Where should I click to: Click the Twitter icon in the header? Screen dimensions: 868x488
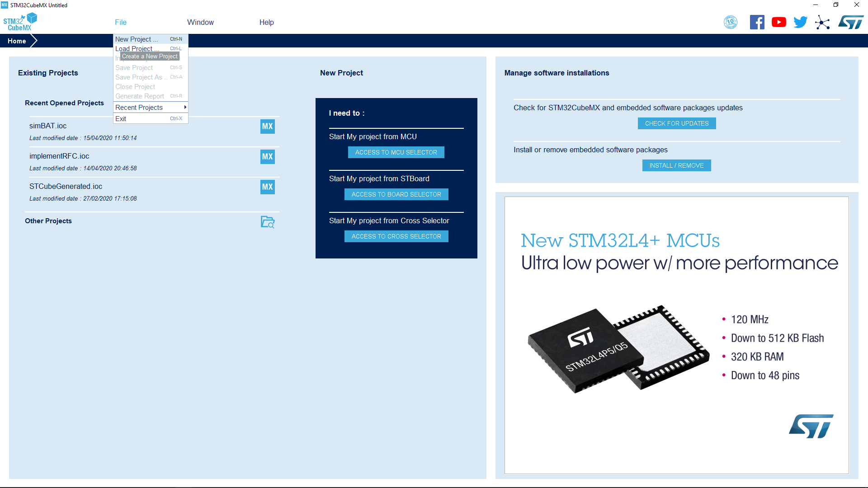point(800,22)
